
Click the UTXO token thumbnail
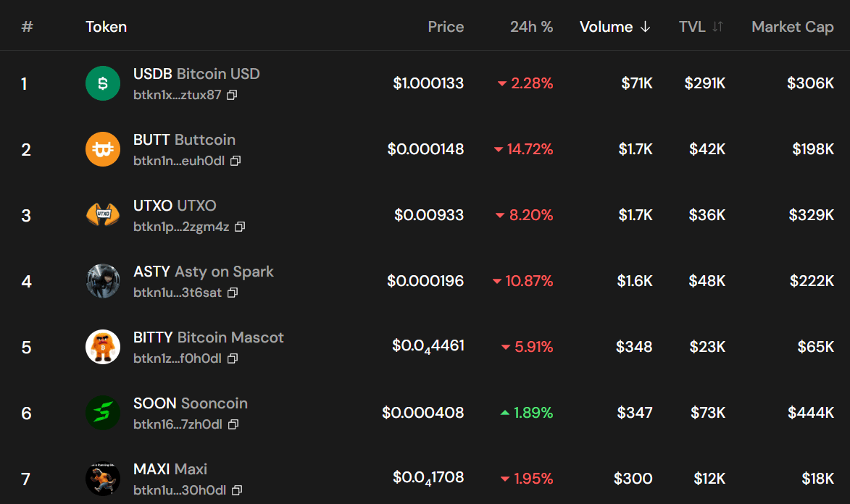[103, 215]
